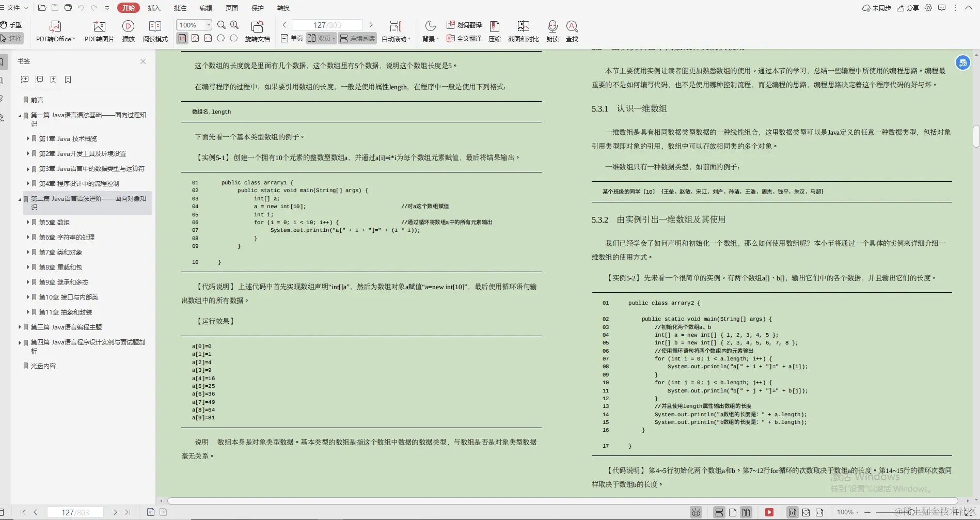Go to next page with arrow button
This screenshot has width=980, height=520.
(371, 24)
